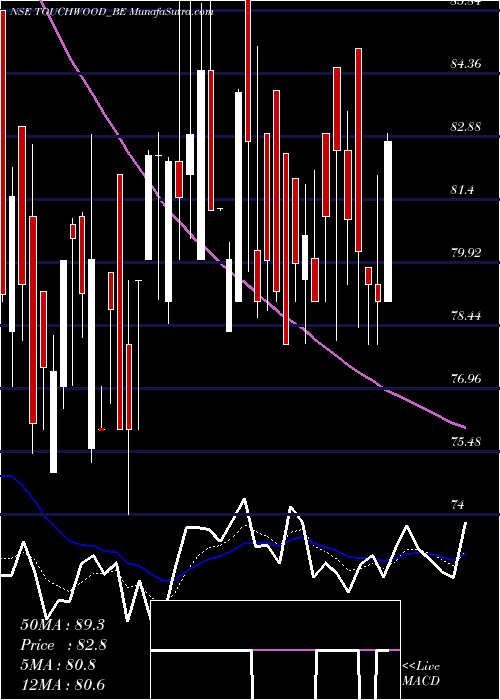Click the 82.88 price axis label
500x700 pixels.
pyautogui.click(x=466, y=127)
